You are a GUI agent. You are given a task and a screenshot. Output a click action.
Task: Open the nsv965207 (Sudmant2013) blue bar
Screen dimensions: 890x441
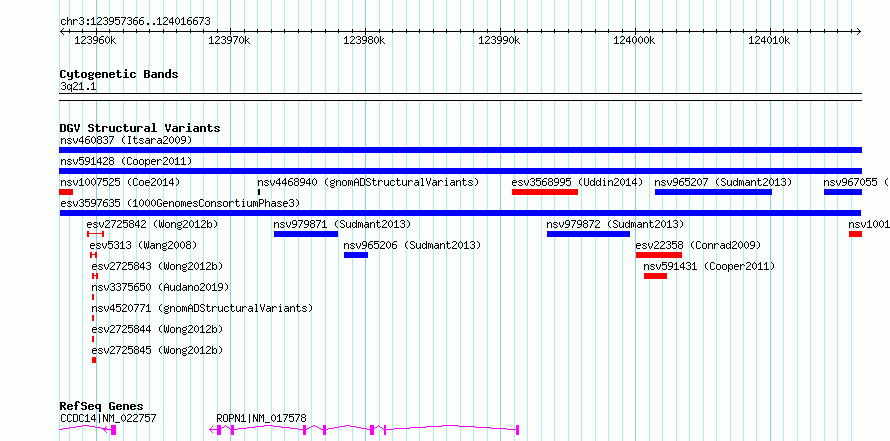(x=713, y=192)
